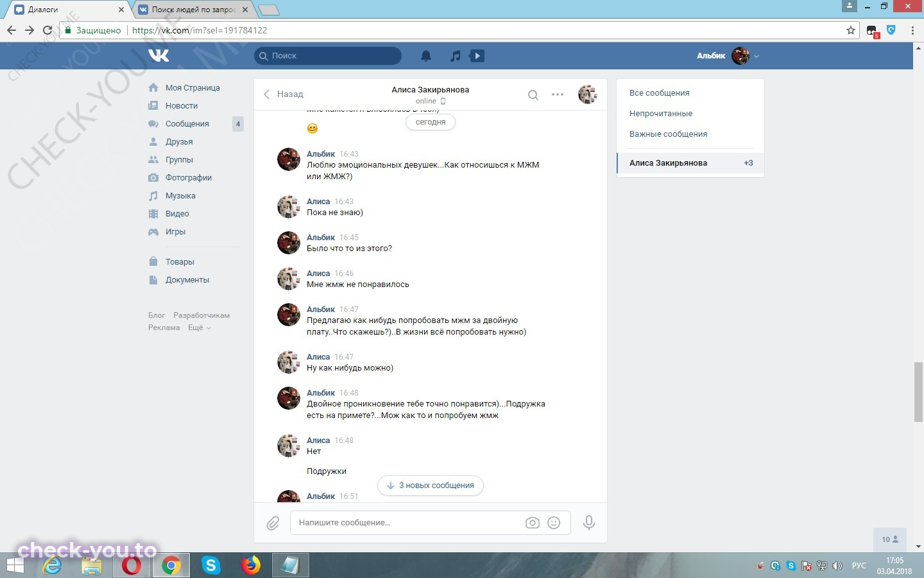Click the browser back arrow

coord(11,30)
